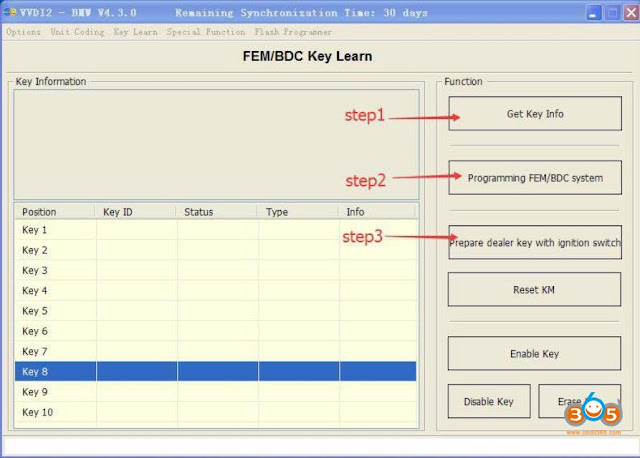Click the Disable Key button
640x458 pixels.
tap(489, 401)
